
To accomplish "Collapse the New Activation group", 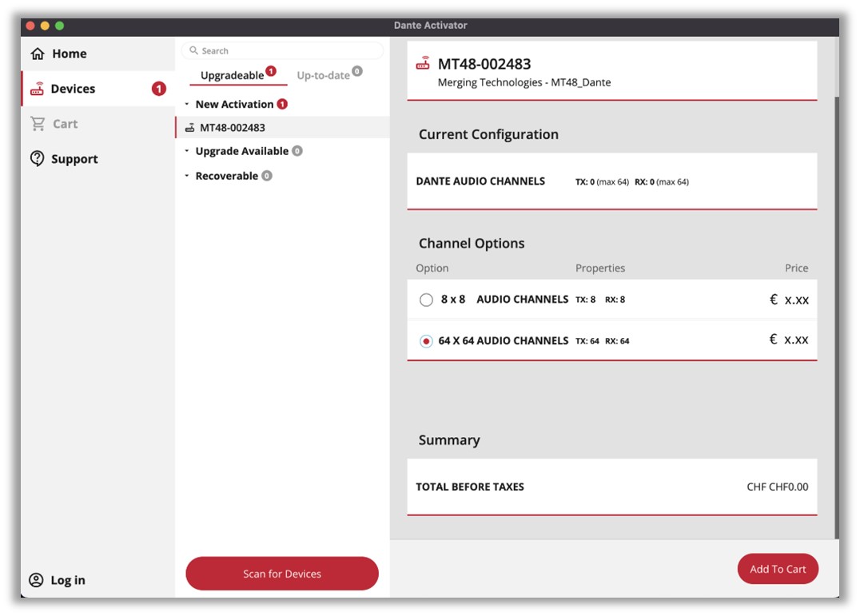I will pyautogui.click(x=187, y=105).
